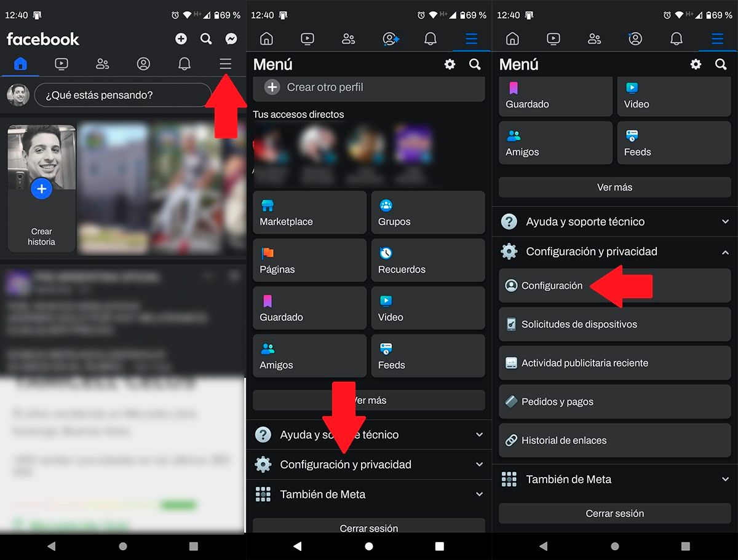Open Guardado tile in the right screen

556,97
